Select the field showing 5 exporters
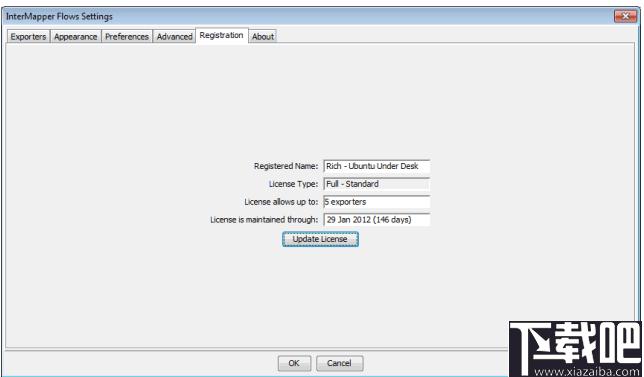 pos(377,202)
